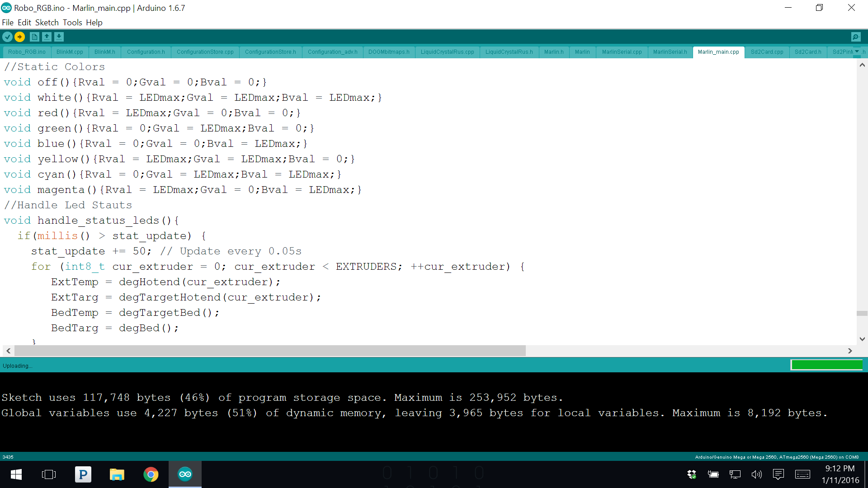This screenshot has height=488, width=868.
Task: Click the Arduino IDE taskbar icon
Action: pyautogui.click(x=185, y=474)
